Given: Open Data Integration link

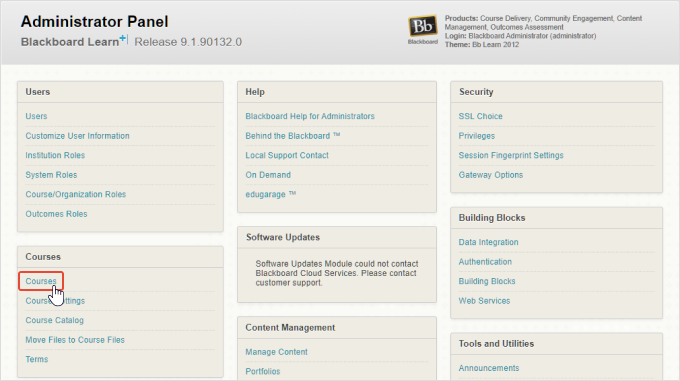Looking at the screenshot, I should pos(488,242).
